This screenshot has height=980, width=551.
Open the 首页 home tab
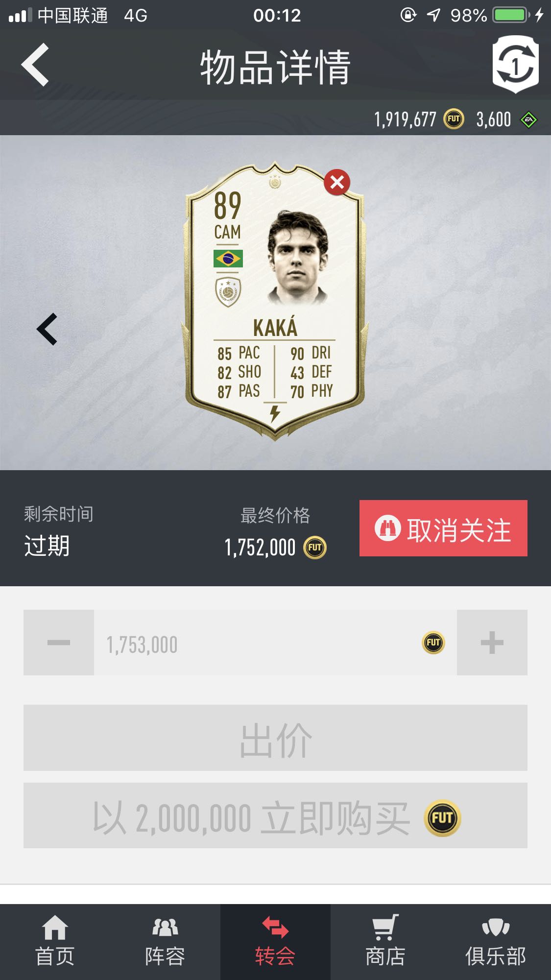pyautogui.click(x=55, y=942)
